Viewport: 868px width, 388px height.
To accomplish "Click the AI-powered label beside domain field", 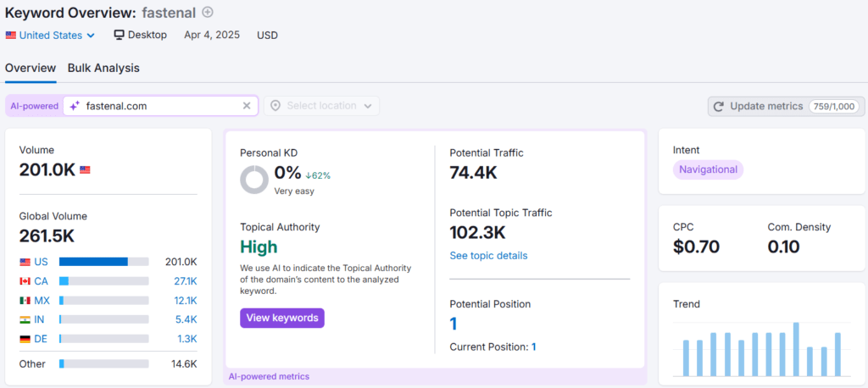I will pos(34,106).
